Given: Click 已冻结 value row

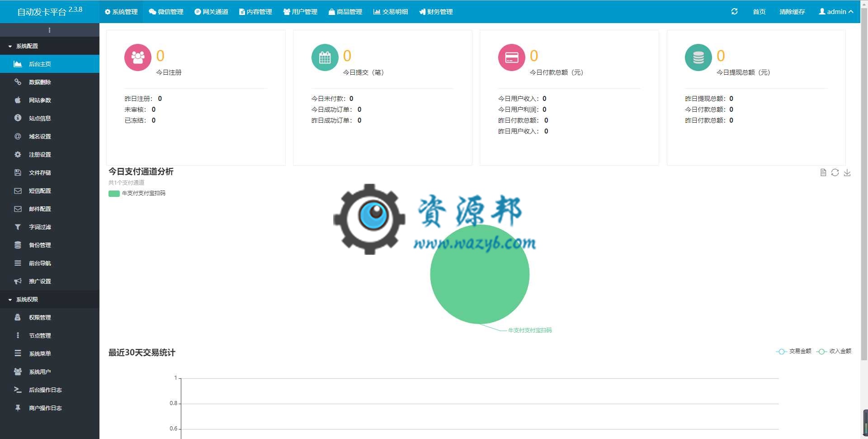Looking at the screenshot, I should (140, 120).
